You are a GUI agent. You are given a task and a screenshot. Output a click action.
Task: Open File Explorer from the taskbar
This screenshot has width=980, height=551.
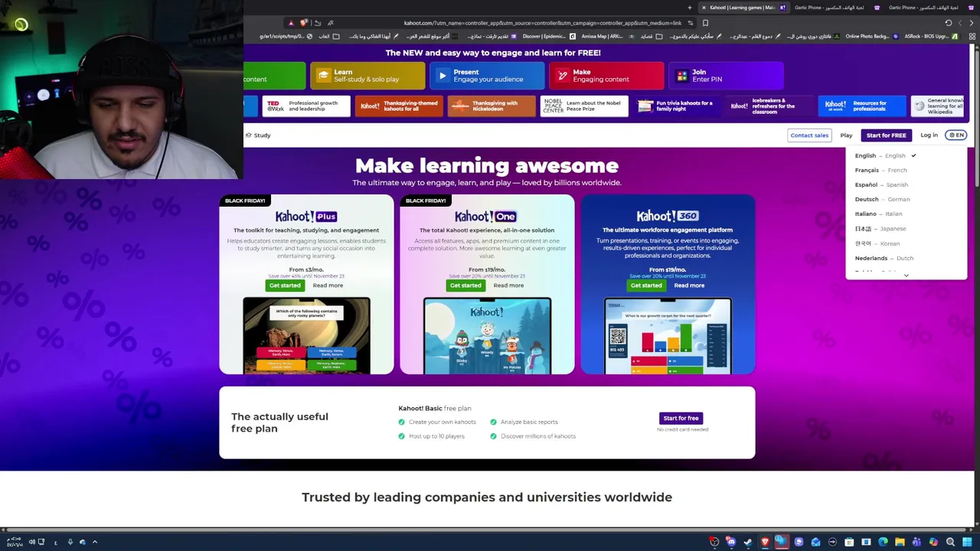tap(900, 542)
